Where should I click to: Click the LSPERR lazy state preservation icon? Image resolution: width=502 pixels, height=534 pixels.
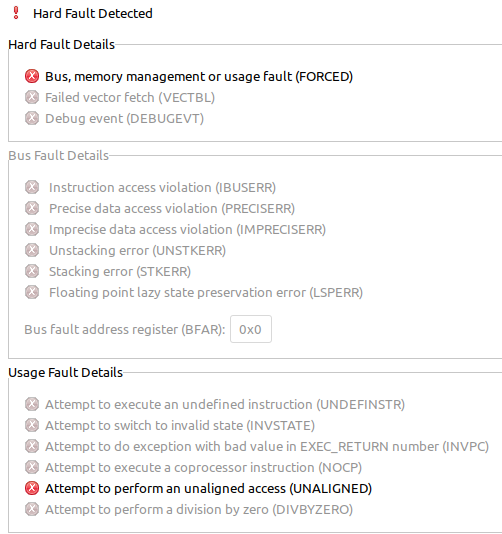click(32, 292)
